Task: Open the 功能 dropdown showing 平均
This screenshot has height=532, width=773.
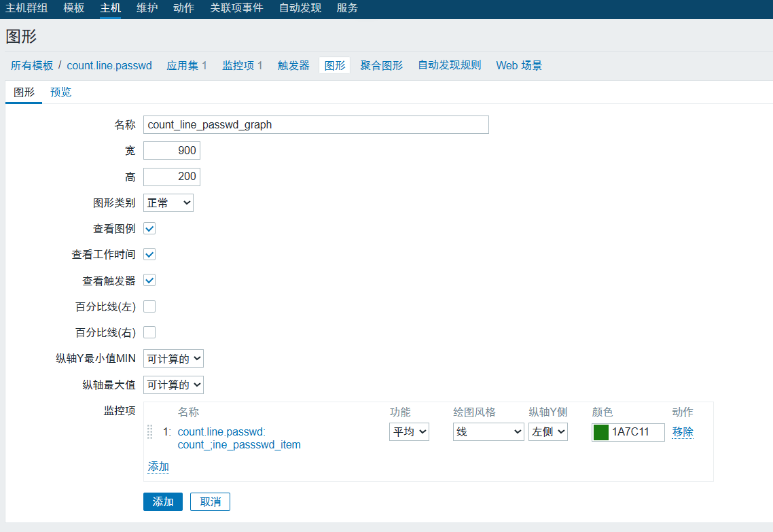Action: coord(409,432)
